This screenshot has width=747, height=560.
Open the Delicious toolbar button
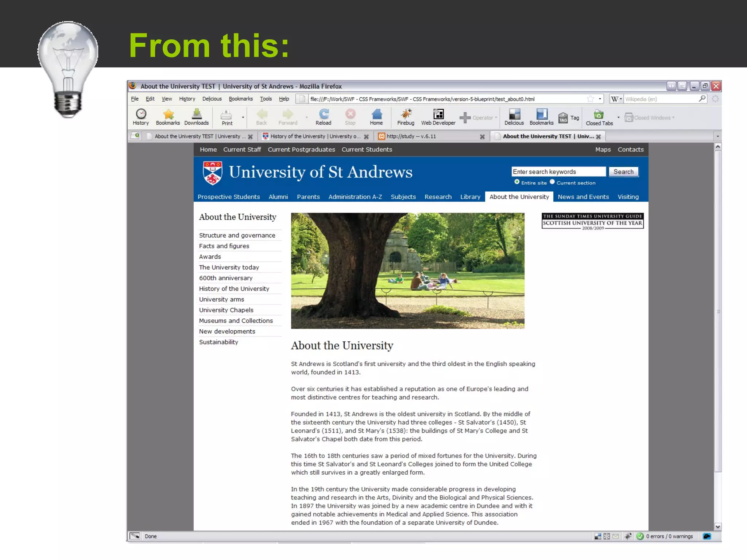pos(514,117)
